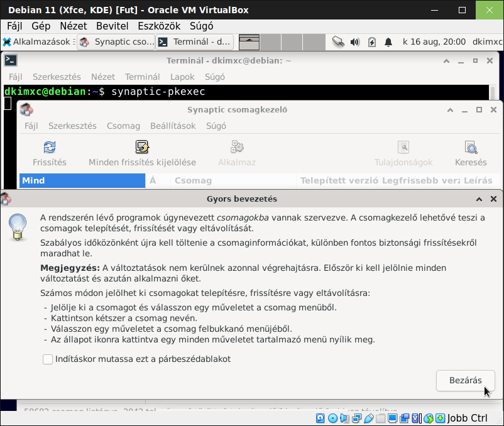
Task: Select the Mind category in Synaptic list
Action: click(82, 180)
